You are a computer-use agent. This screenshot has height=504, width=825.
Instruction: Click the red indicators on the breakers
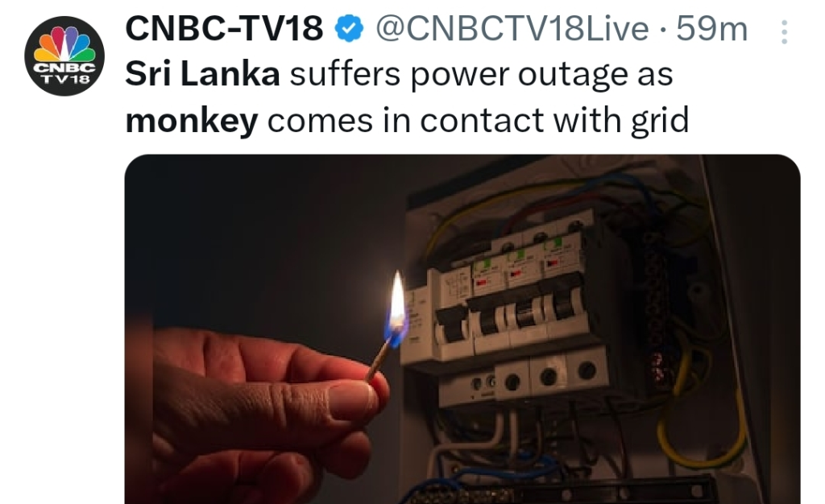tap(516, 279)
